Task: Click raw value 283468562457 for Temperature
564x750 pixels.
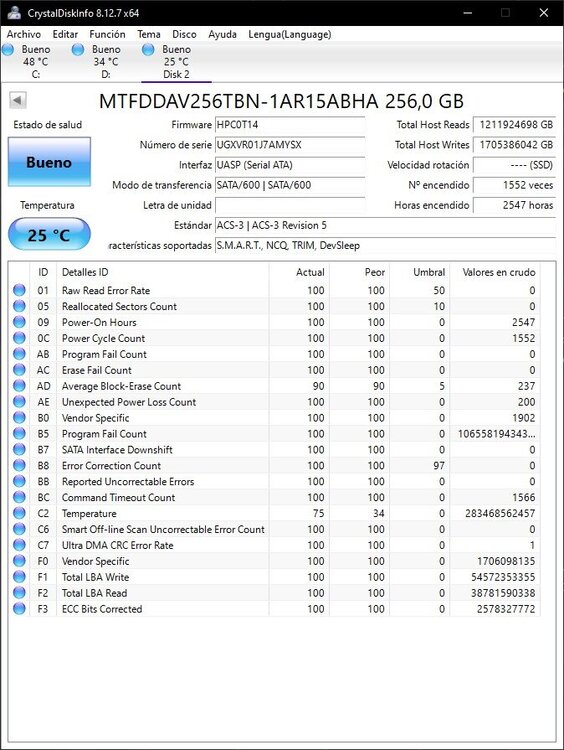Action: point(500,513)
